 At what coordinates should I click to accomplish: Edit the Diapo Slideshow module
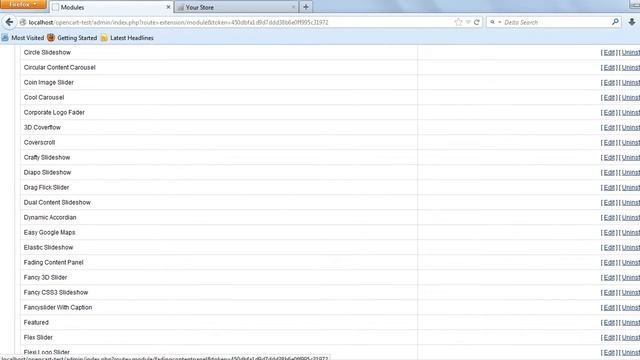pos(609,173)
